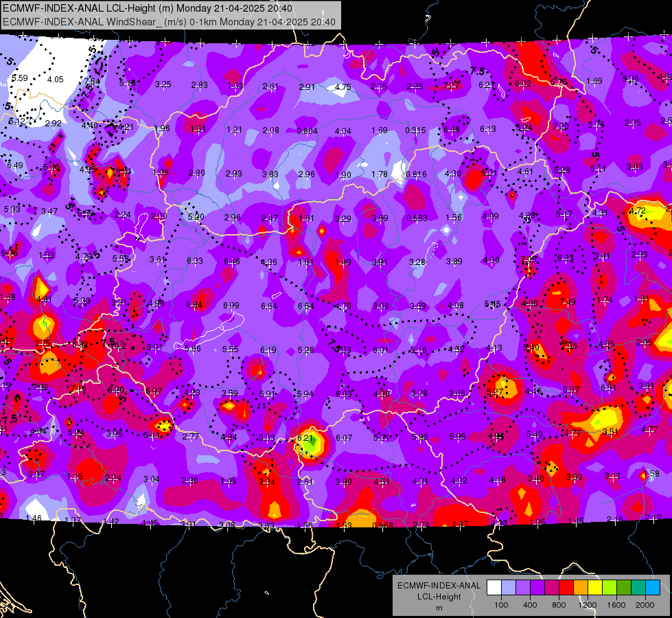The width and height of the screenshot is (672, 618).
Task: Click the grid value 0.804
Action: [308, 130]
